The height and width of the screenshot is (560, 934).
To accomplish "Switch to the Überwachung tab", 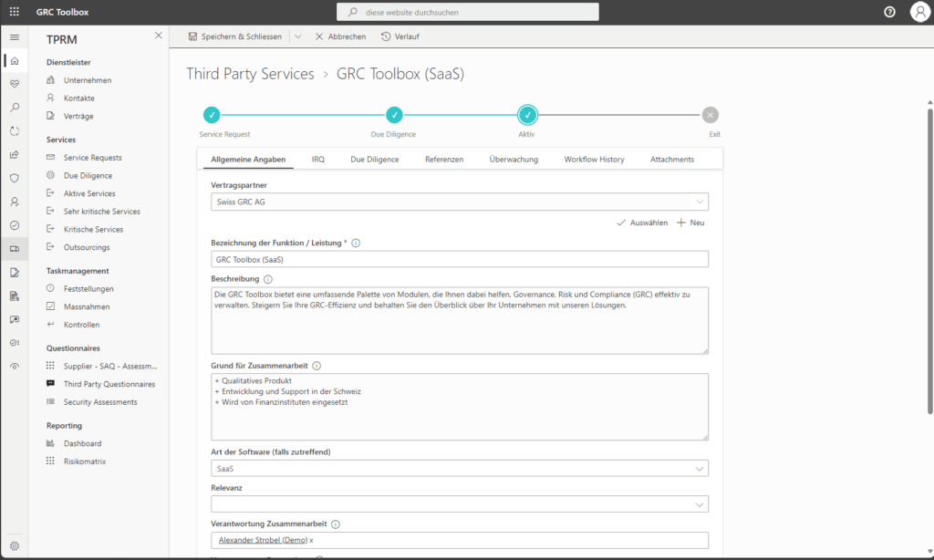I will pyautogui.click(x=514, y=159).
